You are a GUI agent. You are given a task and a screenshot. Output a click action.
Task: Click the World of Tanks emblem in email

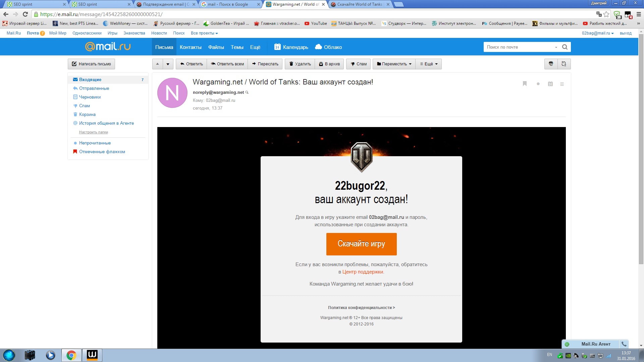click(x=361, y=157)
